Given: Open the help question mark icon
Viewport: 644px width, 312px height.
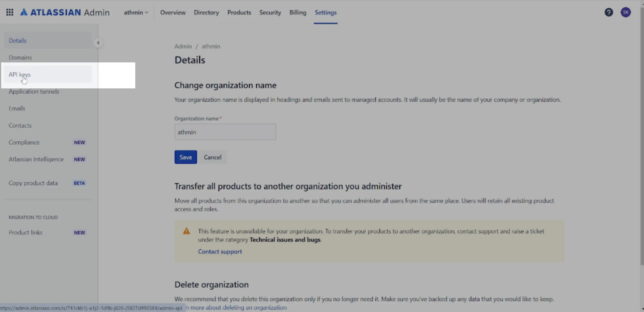Looking at the screenshot, I should point(609,12).
